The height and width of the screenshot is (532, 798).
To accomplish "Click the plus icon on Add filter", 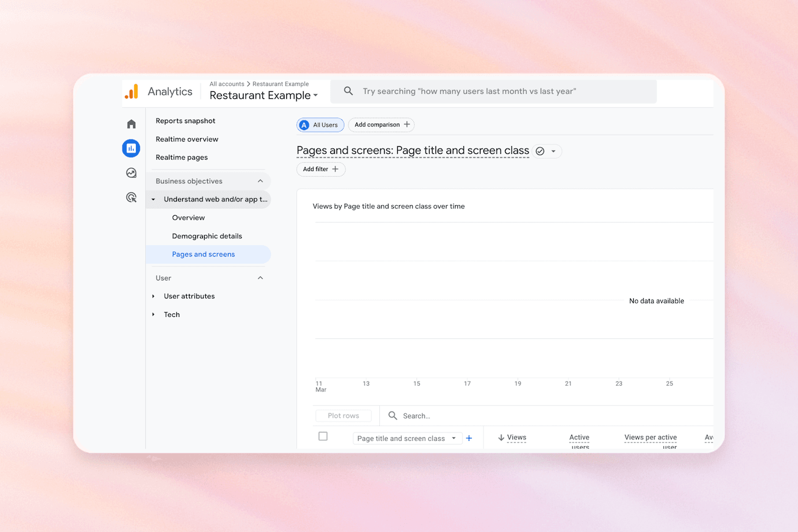I will tap(335, 169).
